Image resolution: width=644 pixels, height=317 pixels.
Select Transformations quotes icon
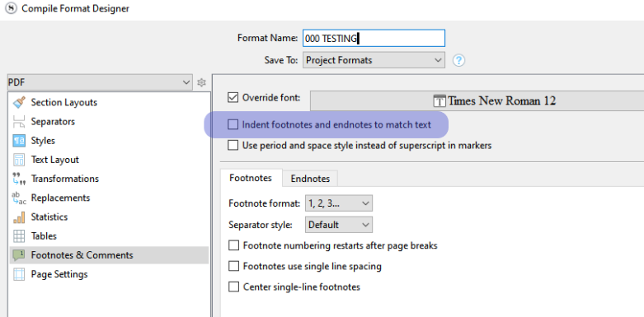tap(19, 179)
